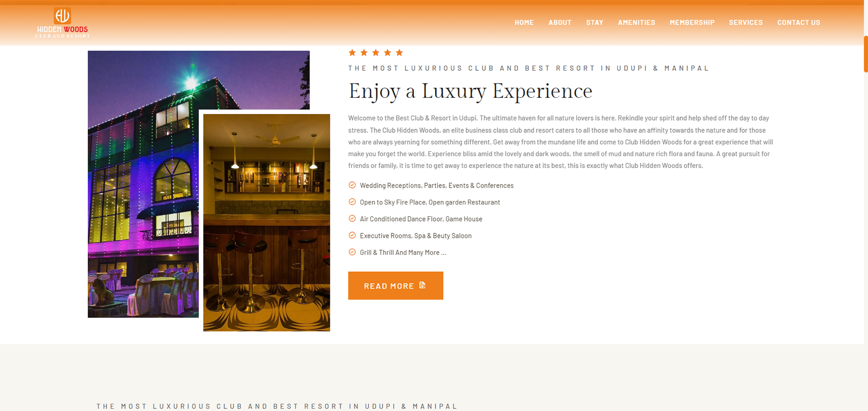
Task: Open the Membership page
Action: [x=692, y=22]
